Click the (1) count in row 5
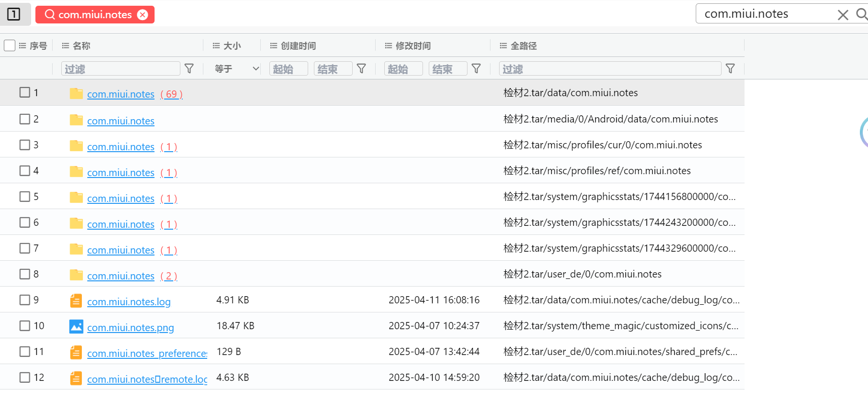 (x=169, y=198)
